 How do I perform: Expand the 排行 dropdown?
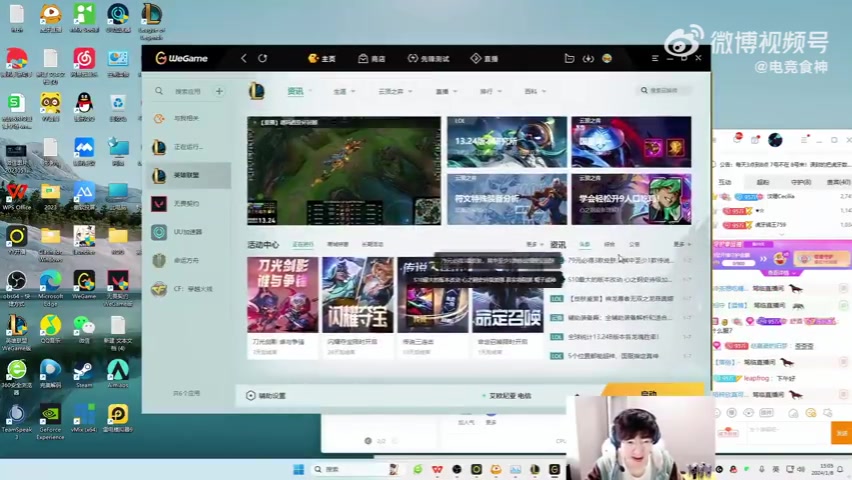coord(490,91)
